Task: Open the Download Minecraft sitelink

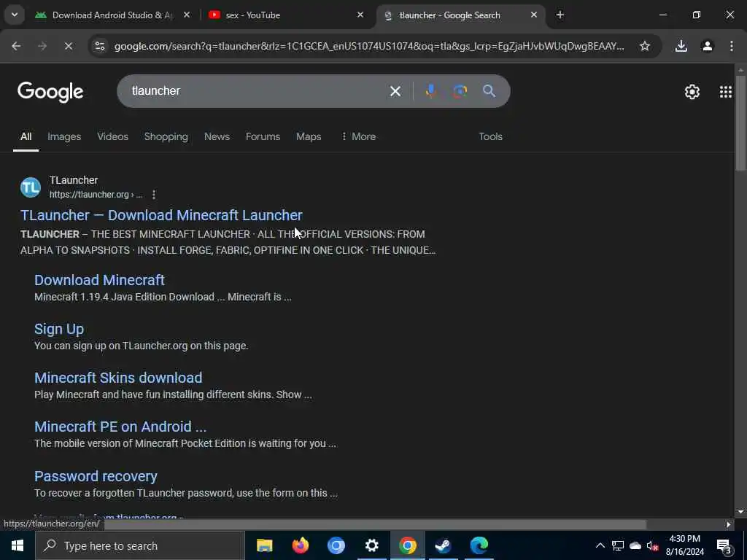Action: [x=99, y=280]
